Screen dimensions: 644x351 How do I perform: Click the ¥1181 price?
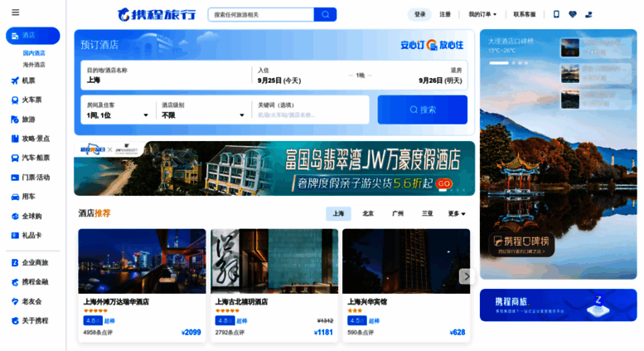323,332
